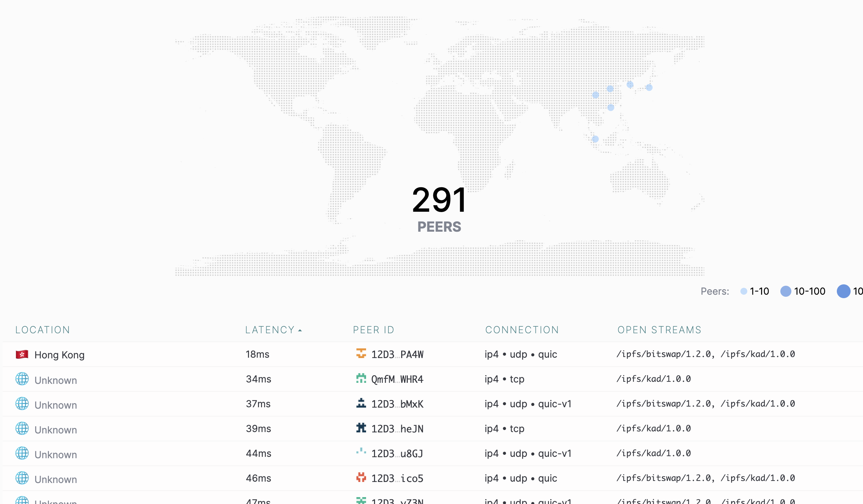
Task: Select the peer ID text 12D3...PA4W
Action: click(x=397, y=354)
